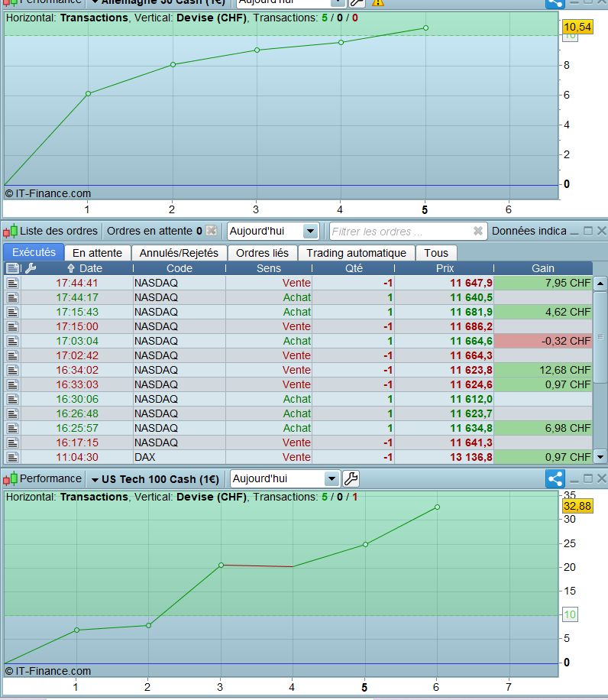The image size is (608, 700).
Task: Sort orders by Gain column header
Action: [543, 268]
